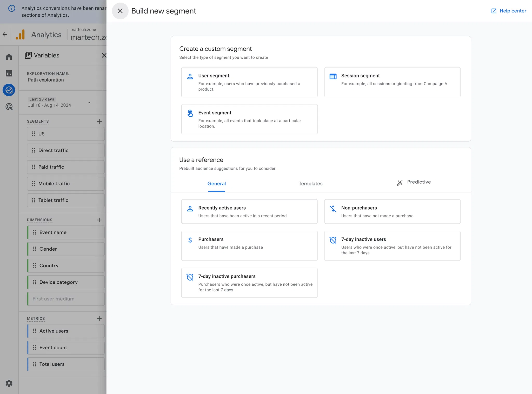Image resolution: width=532 pixels, height=394 pixels.
Task: Switch to the Predictive tab
Action: pos(414,182)
